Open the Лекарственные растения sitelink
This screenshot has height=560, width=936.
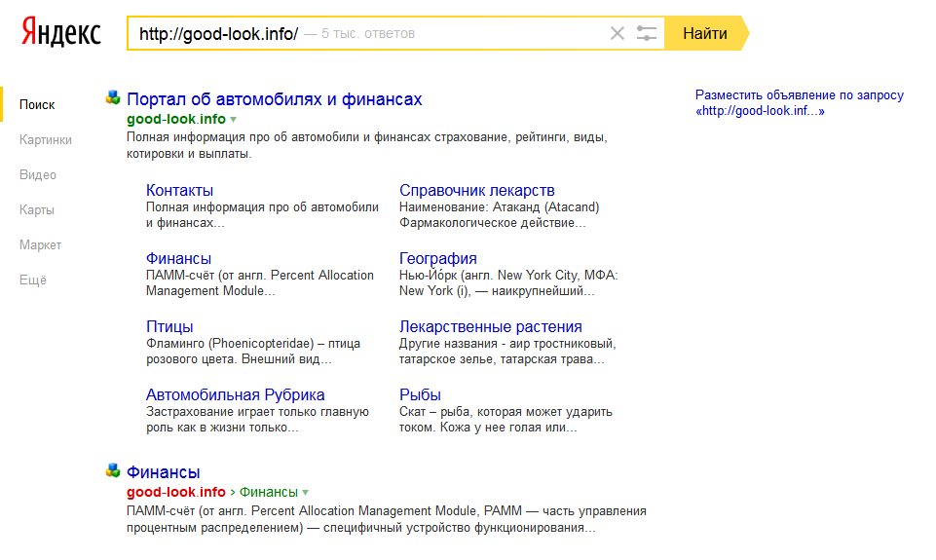490,326
